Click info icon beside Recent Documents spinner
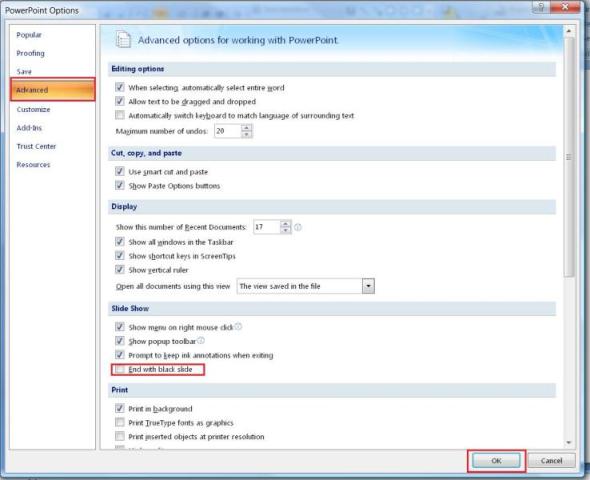The image size is (590, 480). click(x=298, y=227)
